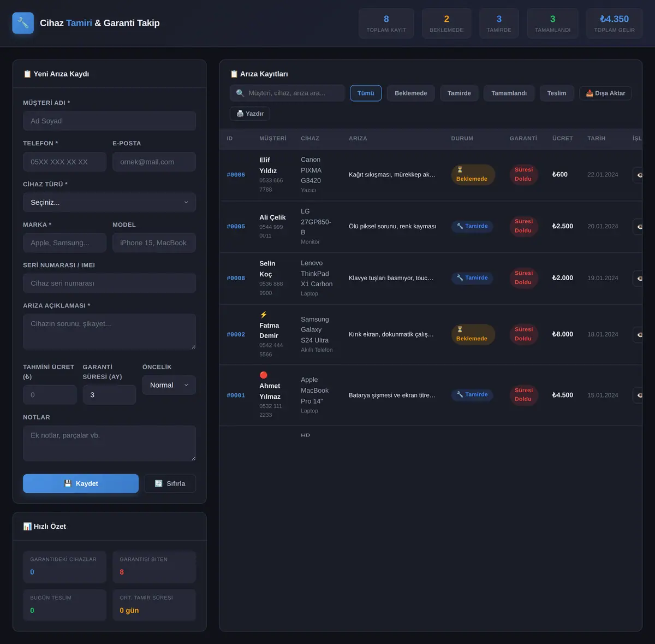Show all records with Tümü filter
This screenshot has height=644, width=655.
(x=366, y=93)
